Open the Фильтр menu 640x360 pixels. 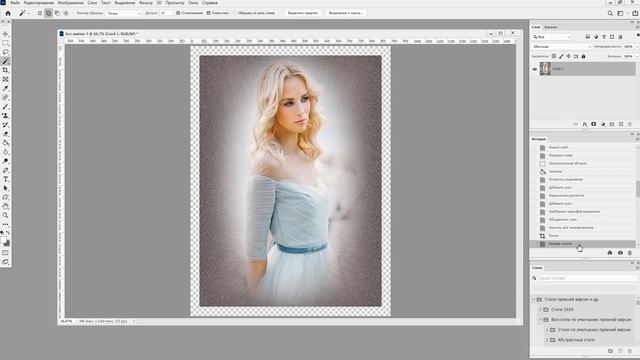tap(146, 3)
